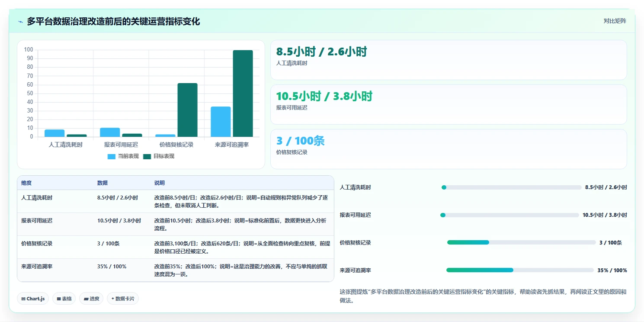Click the 对比矩阵 label in header
This screenshot has width=644, height=322.
pos(615,21)
